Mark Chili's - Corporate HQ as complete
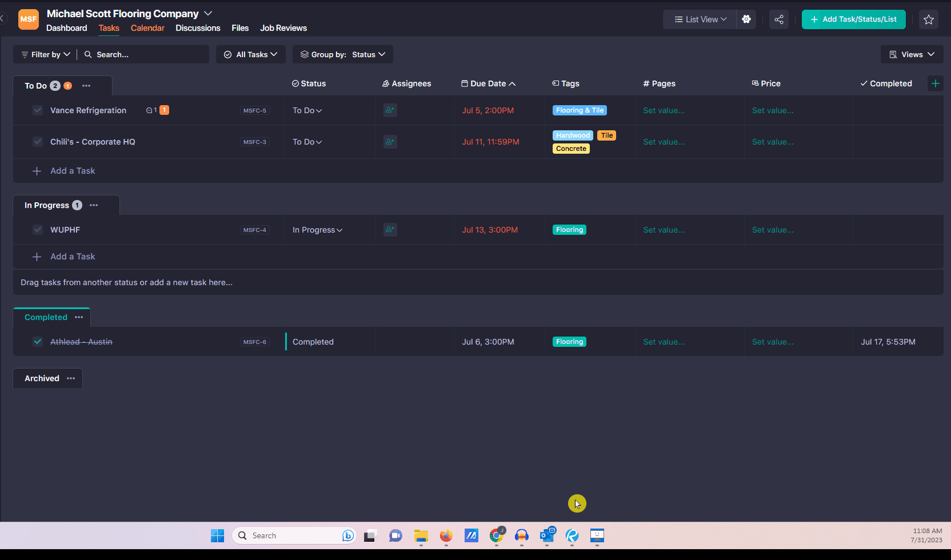The image size is (951, 560). point(38,142)
